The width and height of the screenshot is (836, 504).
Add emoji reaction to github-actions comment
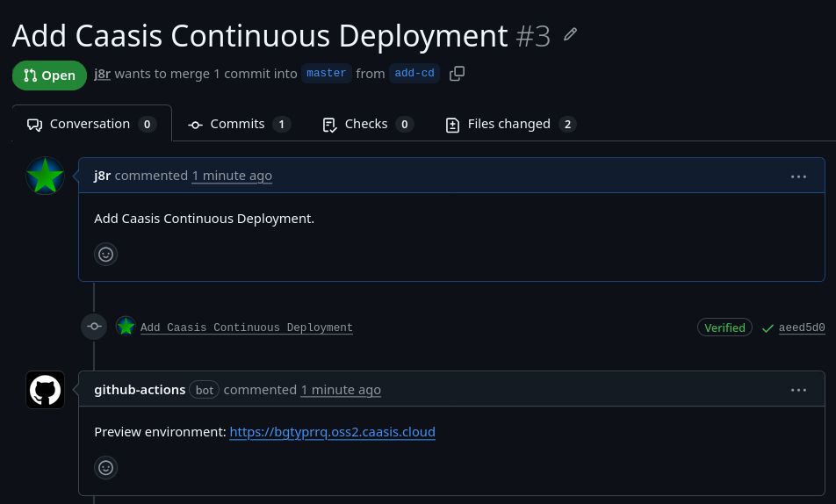coord(106,468)
